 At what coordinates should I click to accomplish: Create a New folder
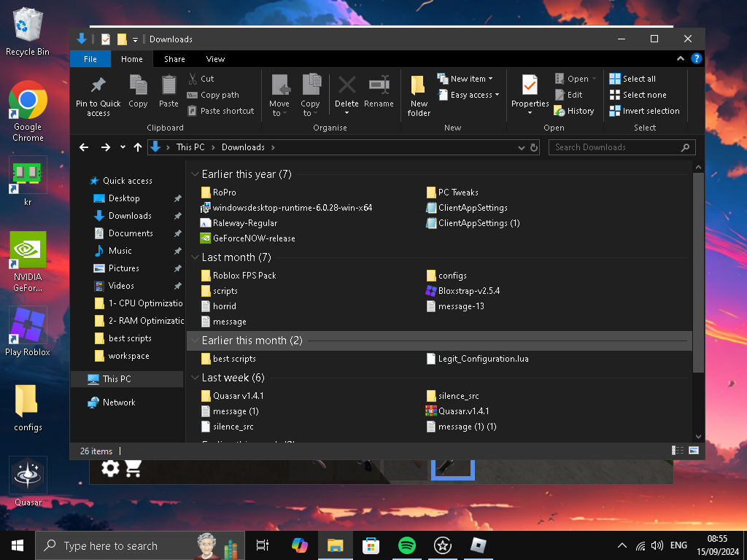pyautogui.click(x=419, y=96)
